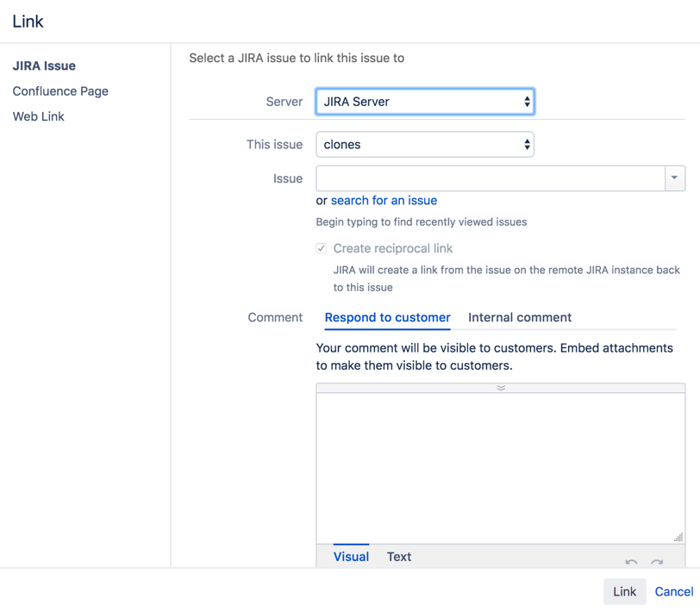Toggle the Create reciprocal link checkbox
This screenshot has height=611, width=700.
[320, 248]
